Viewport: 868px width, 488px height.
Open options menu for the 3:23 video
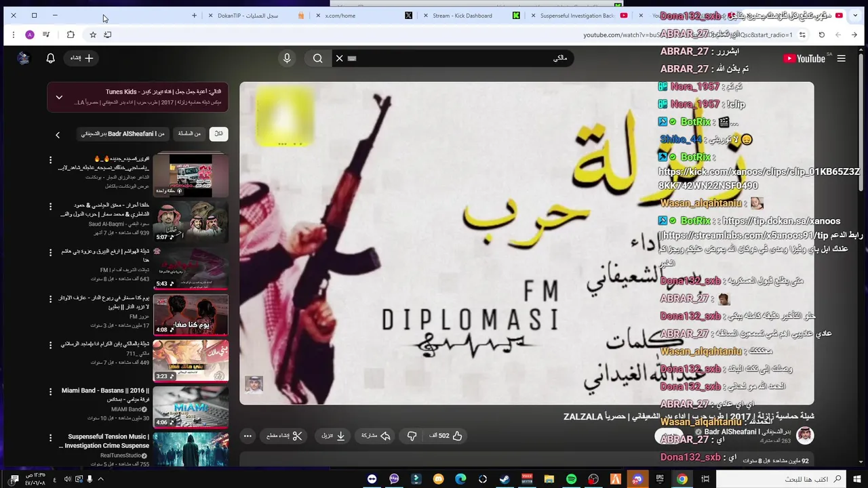[x=50, y=345]
